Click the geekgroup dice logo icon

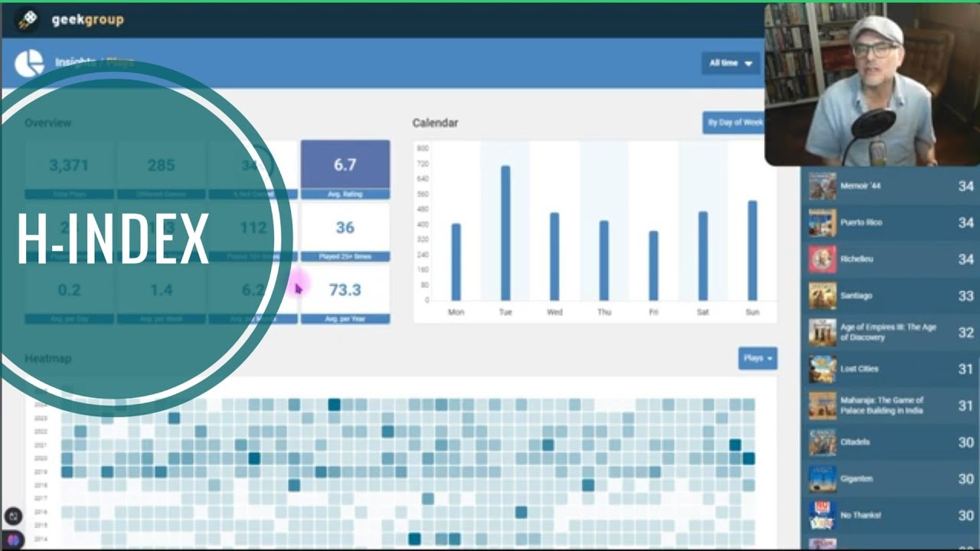(27, 20)
